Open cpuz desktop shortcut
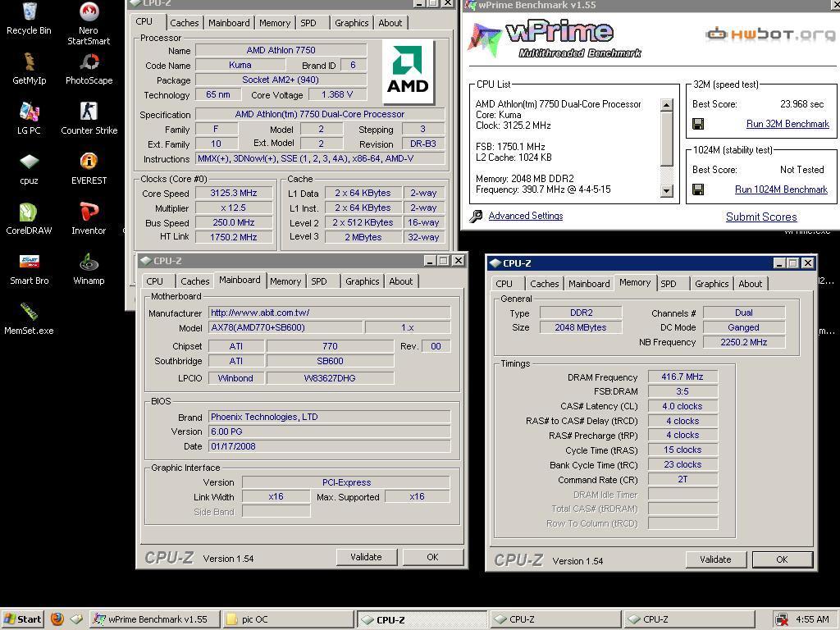 [29, 169]
